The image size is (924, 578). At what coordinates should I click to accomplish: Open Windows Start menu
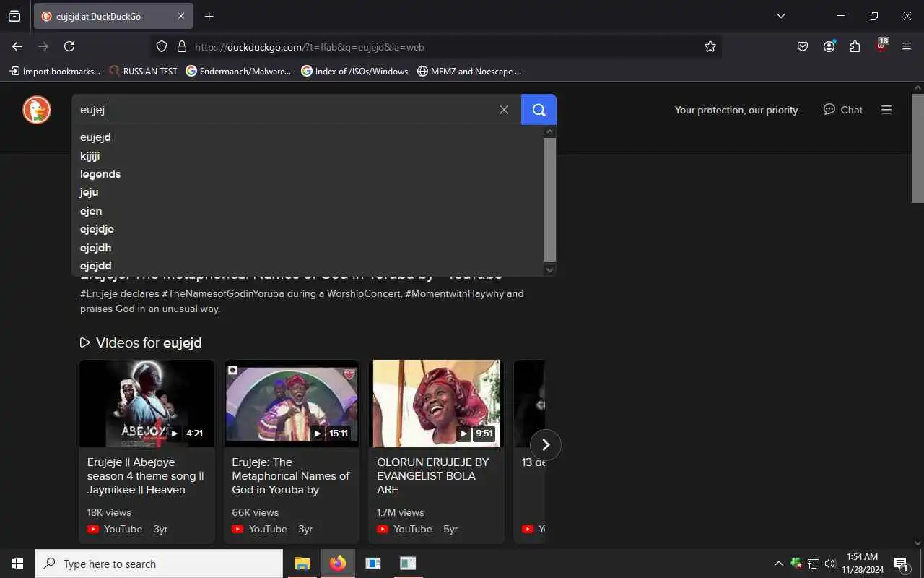pyautogui.click(x=17, y=564)
